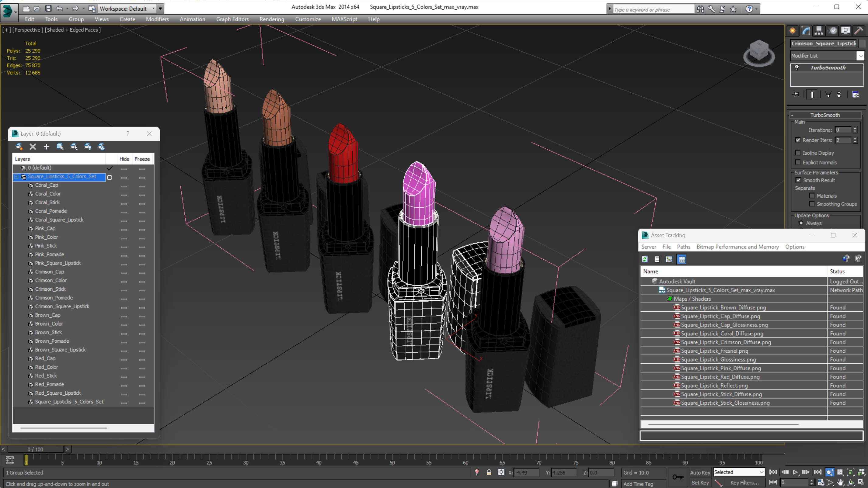Open the Utilities command panel tab

(859, 31)
